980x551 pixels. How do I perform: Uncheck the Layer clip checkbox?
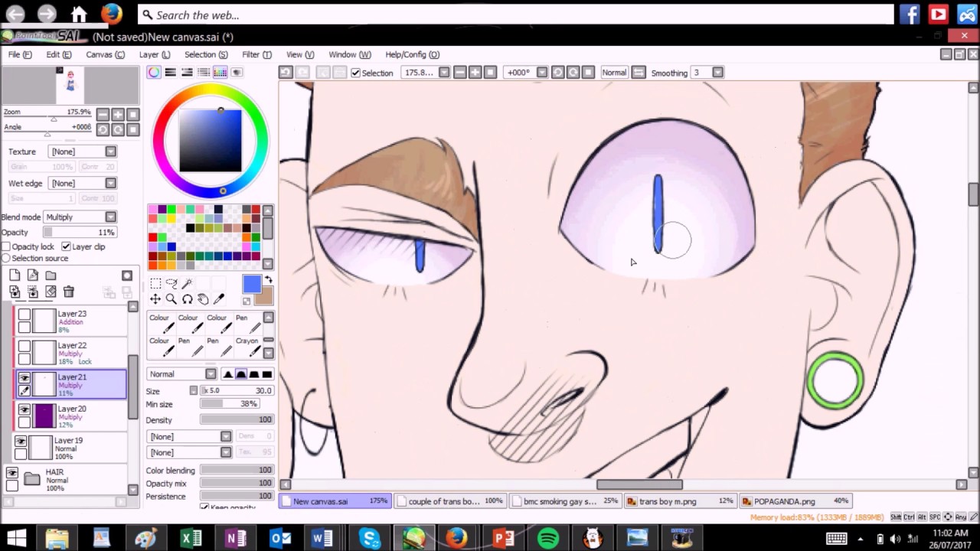pos(67,247)
